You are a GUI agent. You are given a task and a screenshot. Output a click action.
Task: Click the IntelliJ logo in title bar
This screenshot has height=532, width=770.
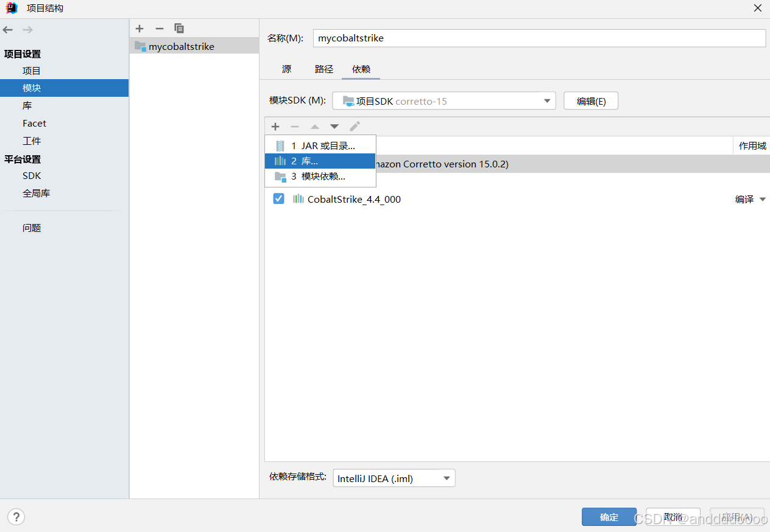(x=12, y=8)
